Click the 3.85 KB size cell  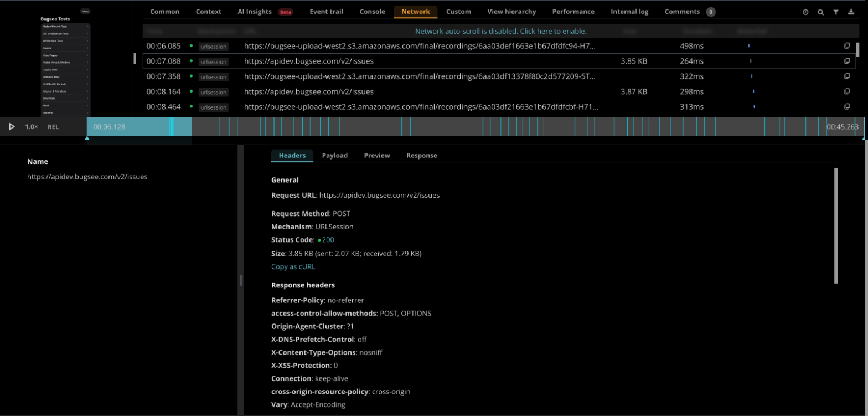(x=634, y=61)
